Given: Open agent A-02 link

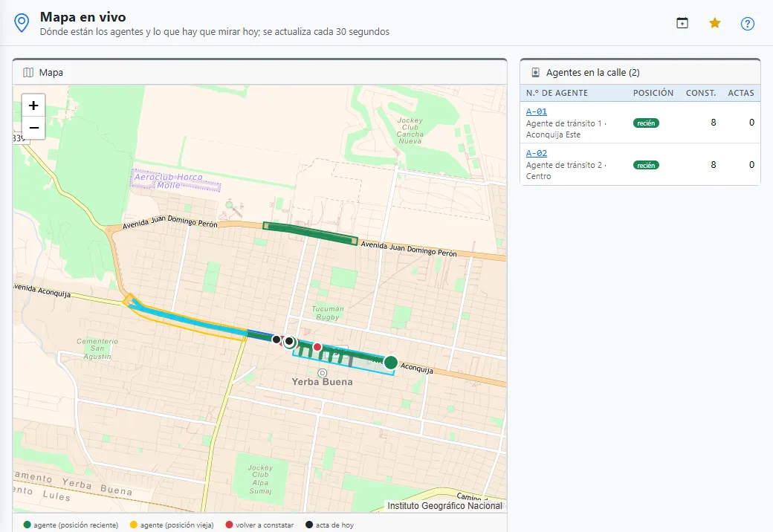Looking at the screenshot, I should pos(537,153).
